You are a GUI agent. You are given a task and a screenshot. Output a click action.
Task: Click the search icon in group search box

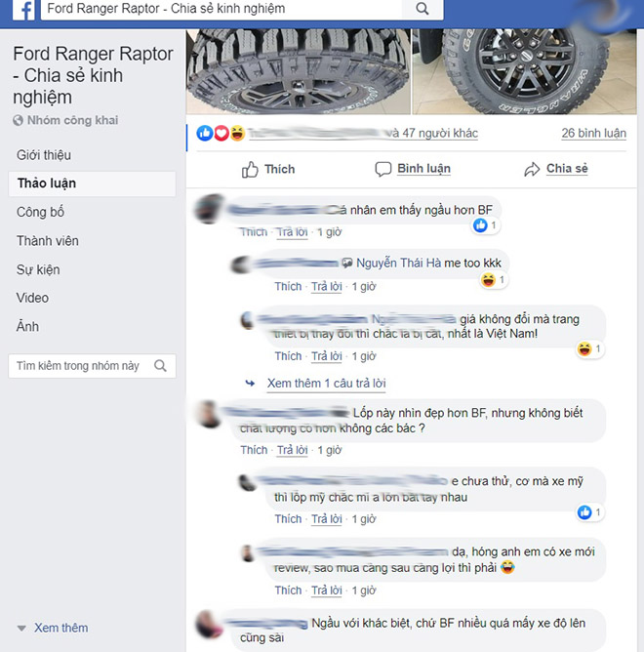click(160, 366)
